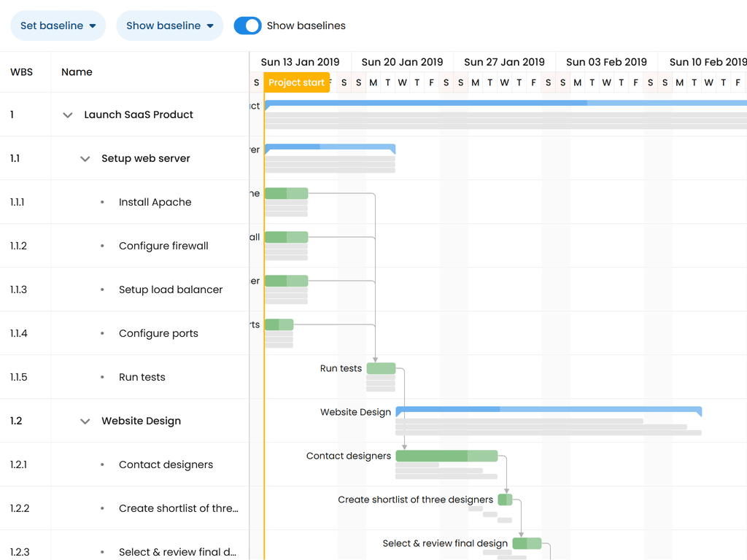Collapse the Setup web server group
747x560 pixels.
pyautogui.click(x=85, y=159)
